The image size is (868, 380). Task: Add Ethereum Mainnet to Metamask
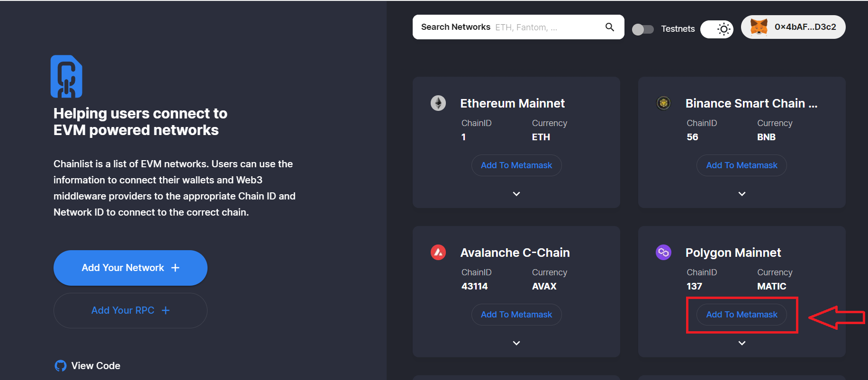tap(516, 165)
